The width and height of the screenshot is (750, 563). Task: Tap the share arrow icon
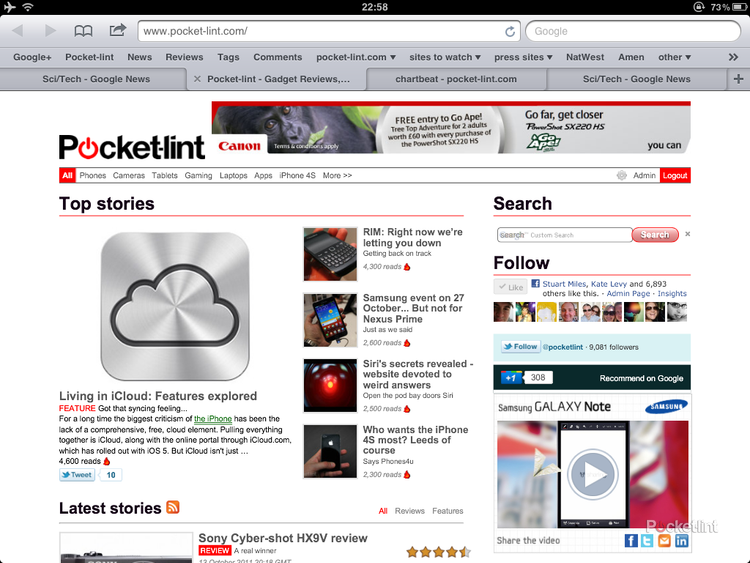click(x=118, y=30)
